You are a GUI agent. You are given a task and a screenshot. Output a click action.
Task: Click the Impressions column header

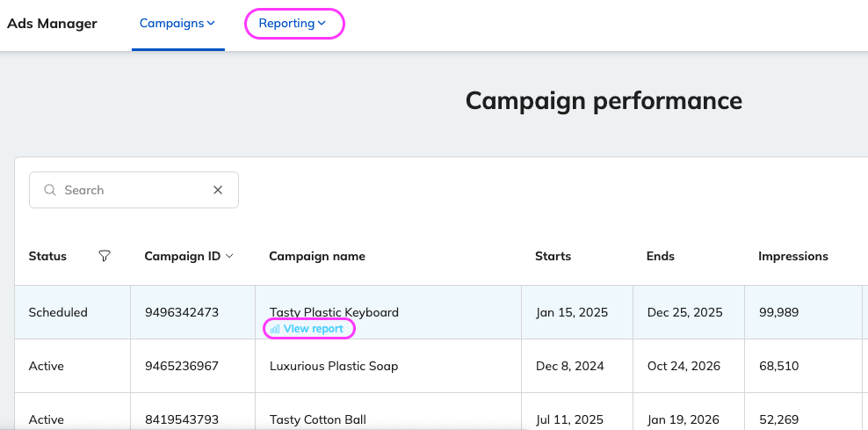click(793, 256)
